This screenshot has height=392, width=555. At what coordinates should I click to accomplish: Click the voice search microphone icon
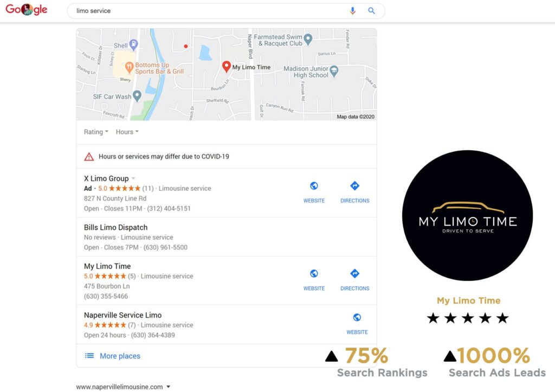coord(352,11)
